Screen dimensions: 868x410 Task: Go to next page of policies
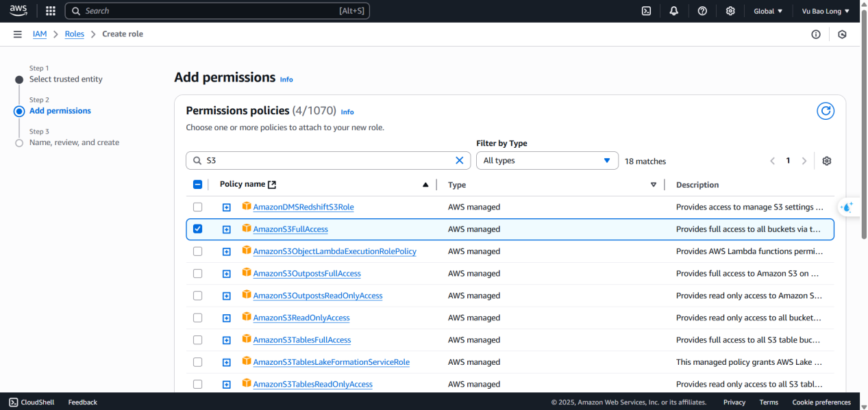[x=804, y=161]
